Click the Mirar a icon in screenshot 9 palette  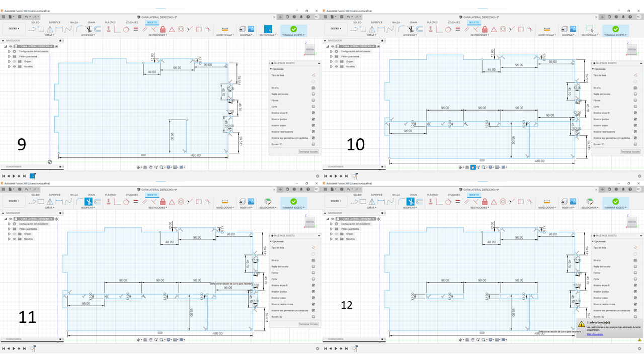tap(313, 87)
